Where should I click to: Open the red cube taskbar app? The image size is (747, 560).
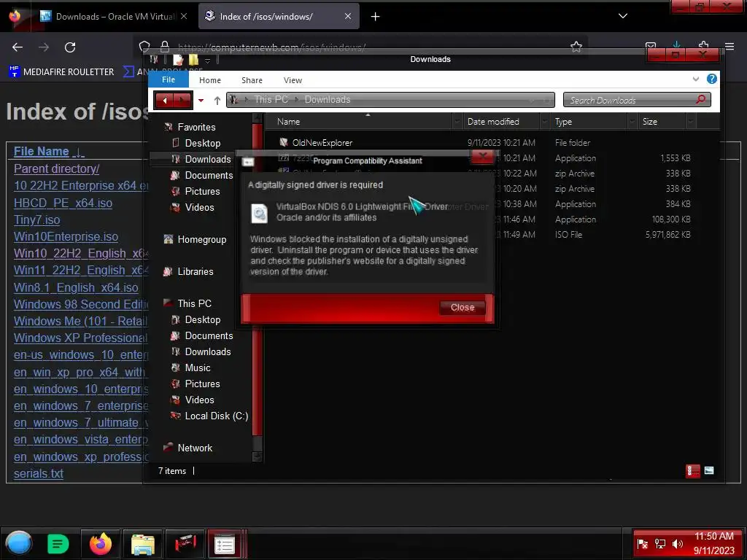[185, 544]
